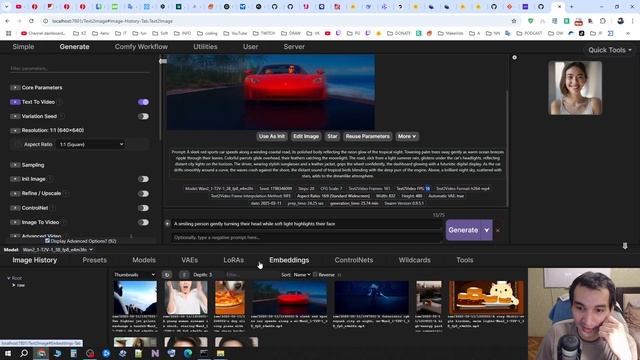This screenshot has height=360, width=640.
Task: Open the Tools tab
Action: 464,260
